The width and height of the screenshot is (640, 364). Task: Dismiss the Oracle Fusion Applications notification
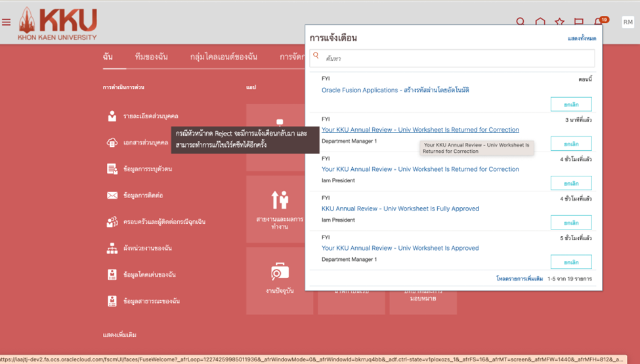(570, 104)
